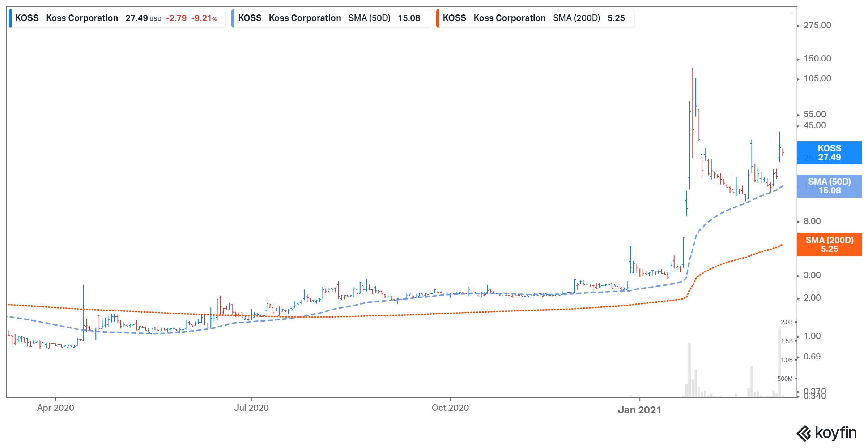Screen dimensions: 868x448
Task: Click the KOSS 27.49 price tag on axis
Action: 829,153
